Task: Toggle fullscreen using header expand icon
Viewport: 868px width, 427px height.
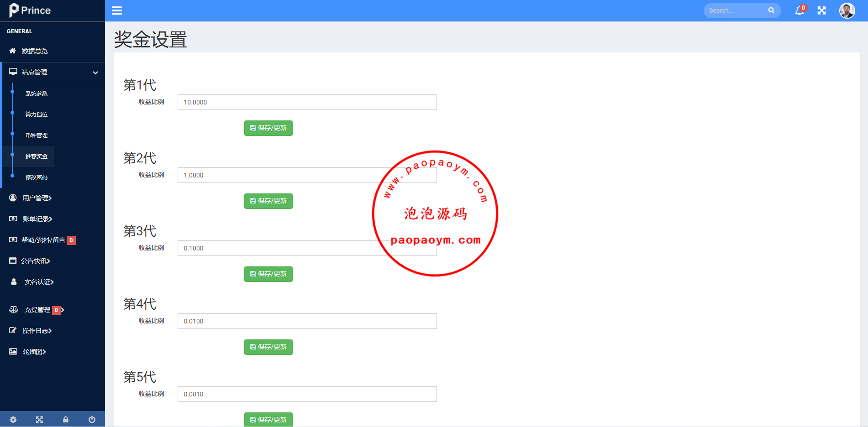Action: click(x=821, y=10)
